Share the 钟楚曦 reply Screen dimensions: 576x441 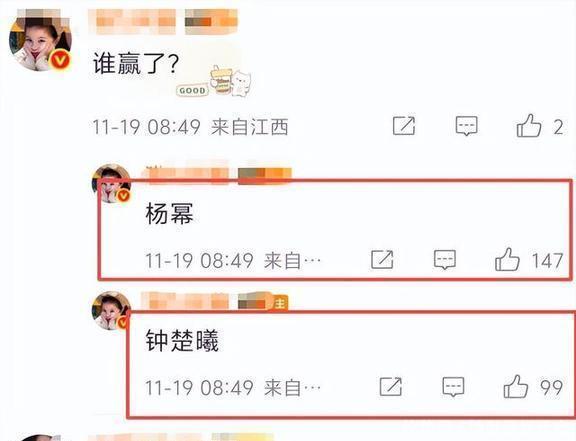(391, 387)
